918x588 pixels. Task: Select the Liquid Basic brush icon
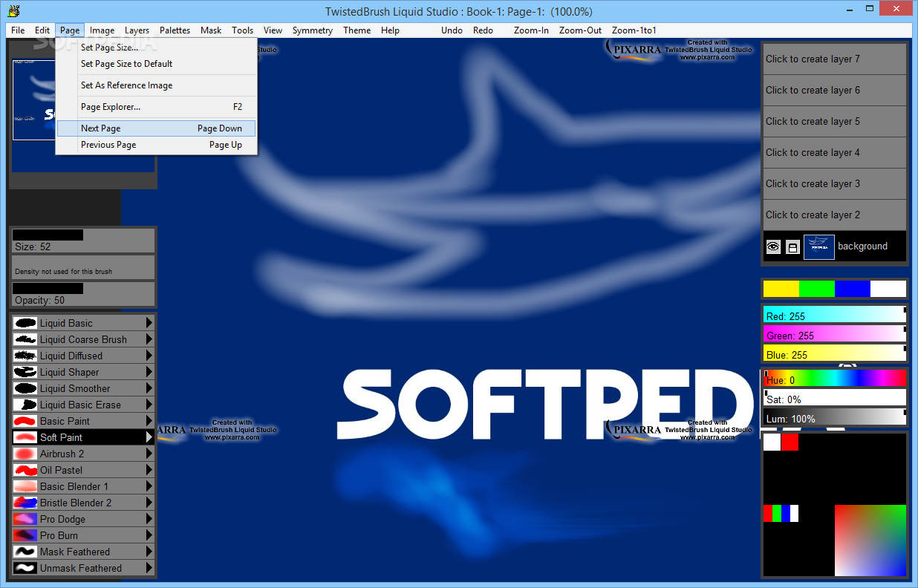point(25,323)
